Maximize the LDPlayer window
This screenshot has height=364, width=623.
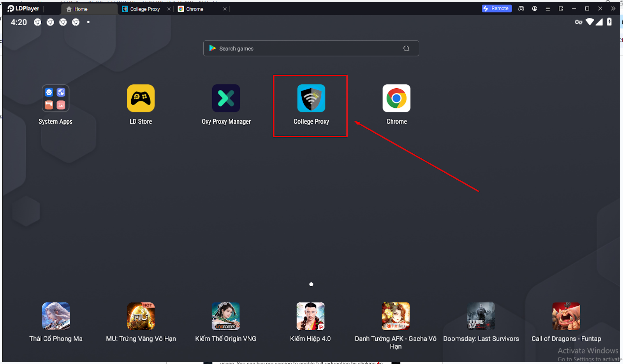point(587,9)
